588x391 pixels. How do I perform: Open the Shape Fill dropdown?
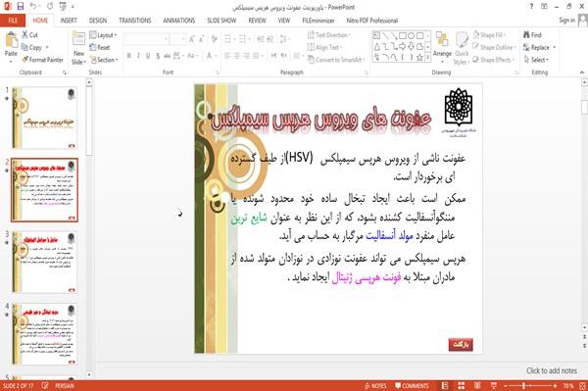coord(489,35)
